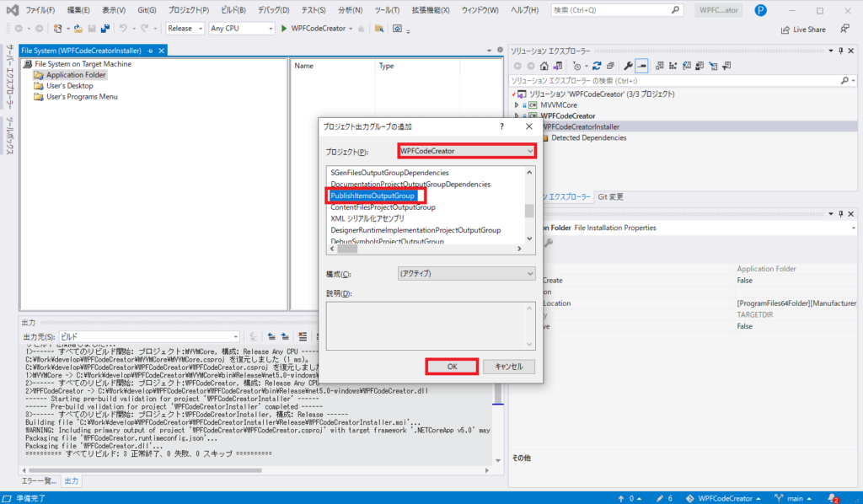
Task: Click the Detected Dependencies node
Action: (589, 138)
